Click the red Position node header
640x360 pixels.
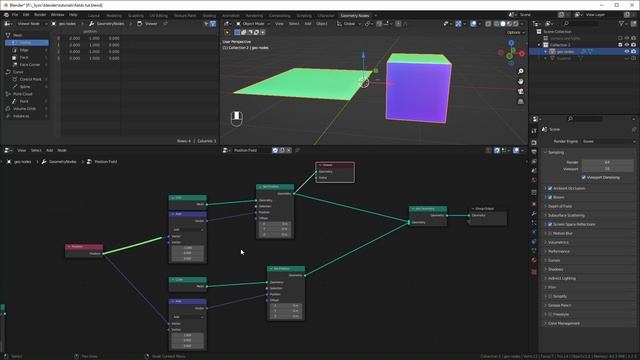click(x=84, y=247)
